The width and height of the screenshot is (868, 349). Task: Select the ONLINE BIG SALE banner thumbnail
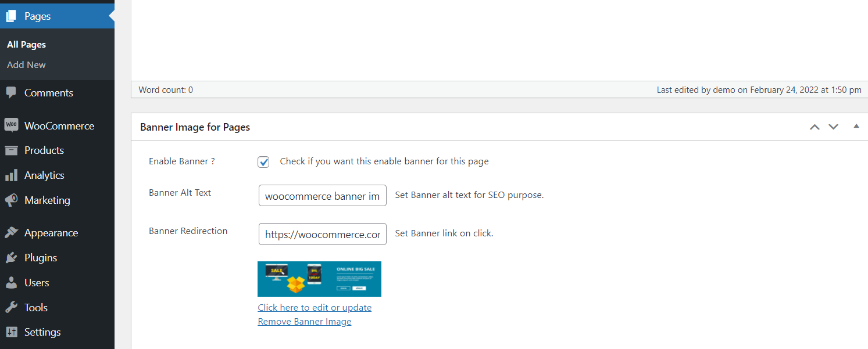[319, 279]
